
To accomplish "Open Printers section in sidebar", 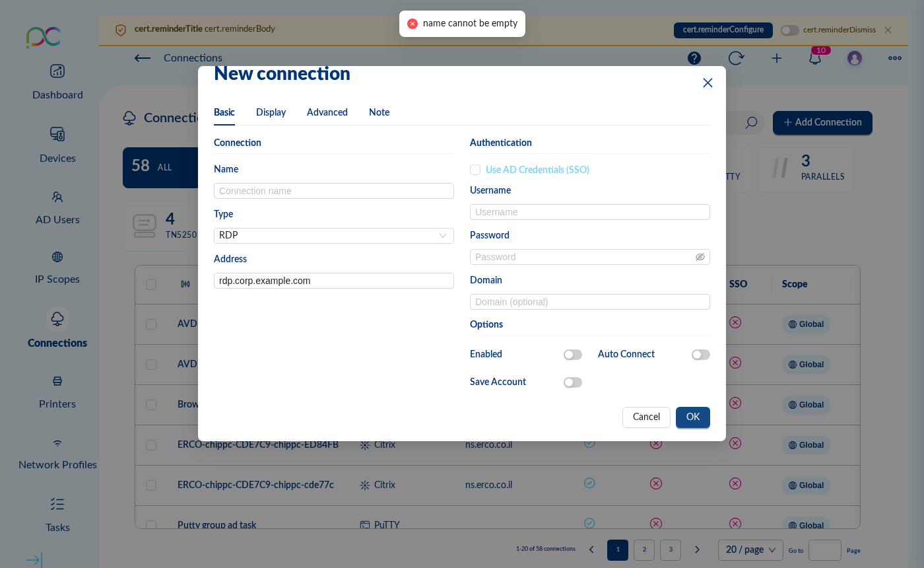I will pyautogui.click(x=57, y=392).
